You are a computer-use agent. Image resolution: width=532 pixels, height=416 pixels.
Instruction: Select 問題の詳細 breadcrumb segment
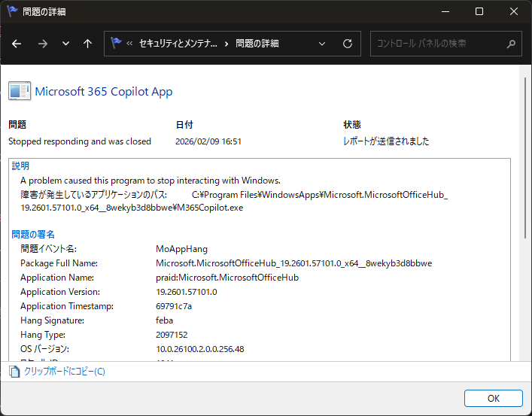point(257,44)
